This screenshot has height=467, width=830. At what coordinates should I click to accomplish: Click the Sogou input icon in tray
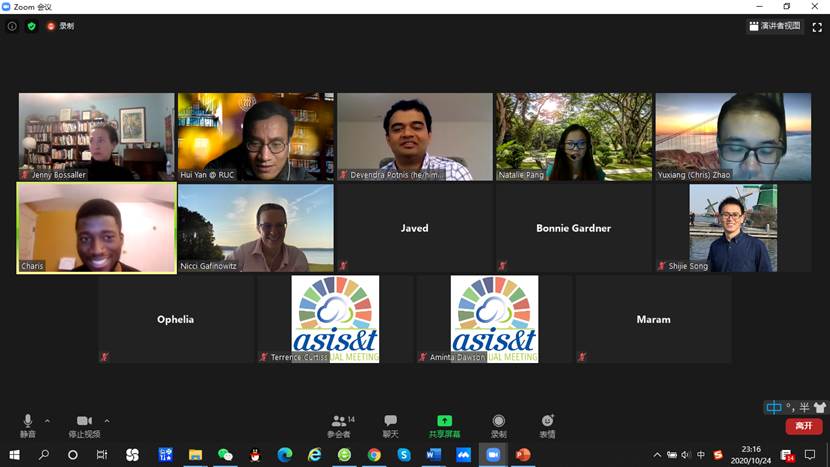point(718,455)
